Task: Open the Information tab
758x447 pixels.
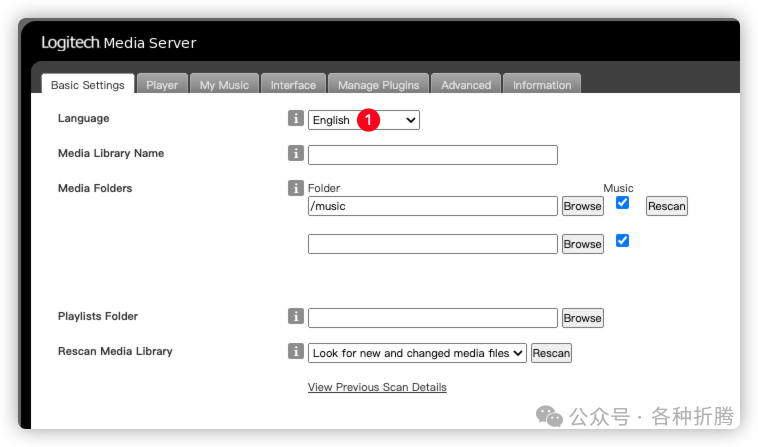Action: coord(542,85)
